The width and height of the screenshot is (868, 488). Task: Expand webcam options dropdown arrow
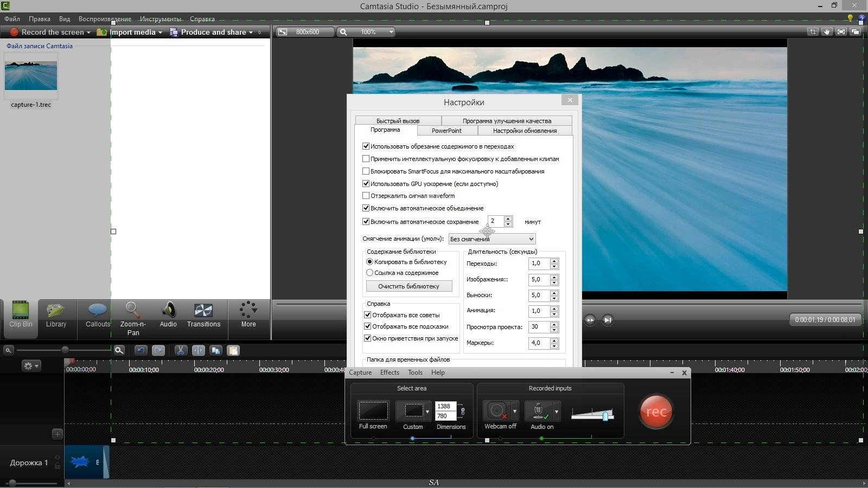tap(514, 412)
